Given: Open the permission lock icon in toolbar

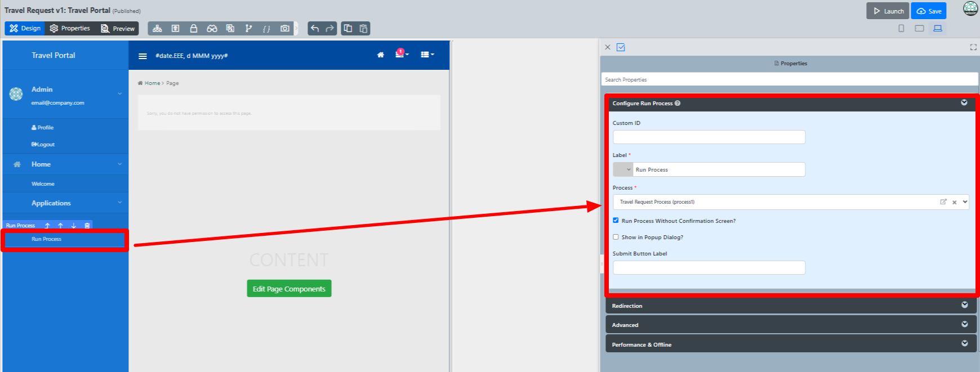Looking at the screenshot, I should pos(193,28).
